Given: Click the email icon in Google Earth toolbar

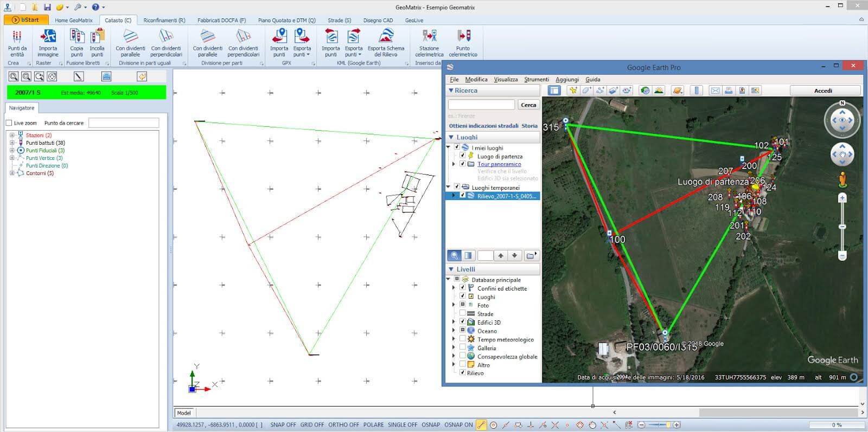Looking at the screenshot, I should [x=715, y=91].
